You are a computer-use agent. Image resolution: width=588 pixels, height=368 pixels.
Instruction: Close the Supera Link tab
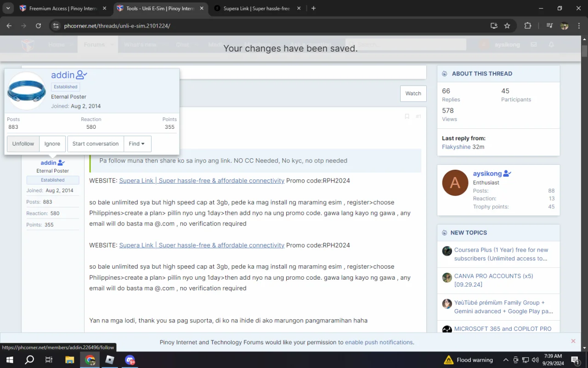point(299,8)
